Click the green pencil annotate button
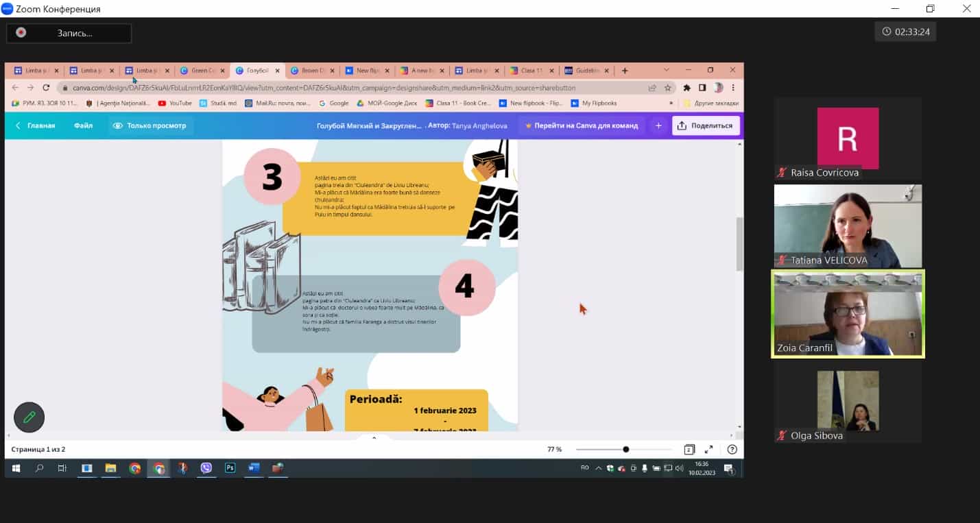980x523 pixels. 29,417
